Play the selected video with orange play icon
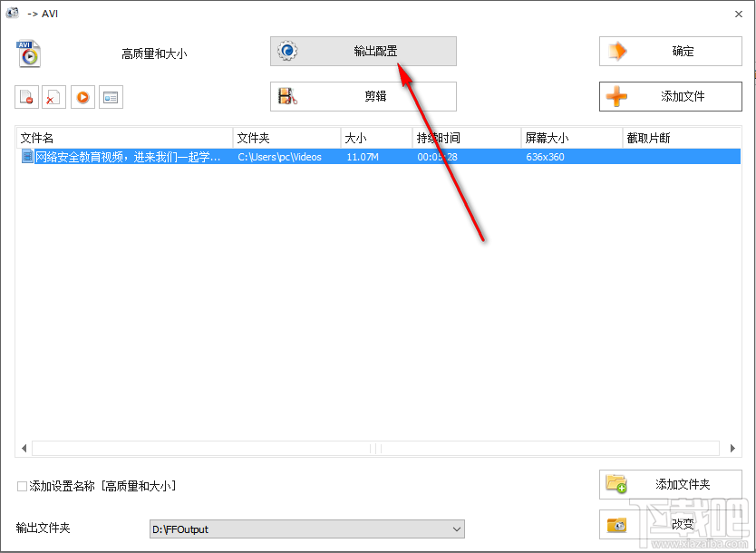This screenshot has width=756, height=553. point(82,97)
